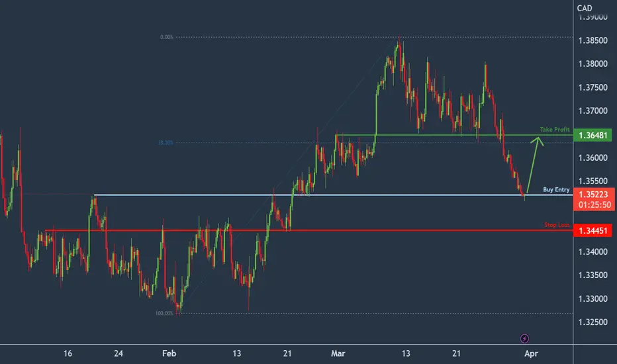Viewport: 617px width, 364px height.
Task: Click the 38.20% Fibonacci level label
Action: (166, 142)
